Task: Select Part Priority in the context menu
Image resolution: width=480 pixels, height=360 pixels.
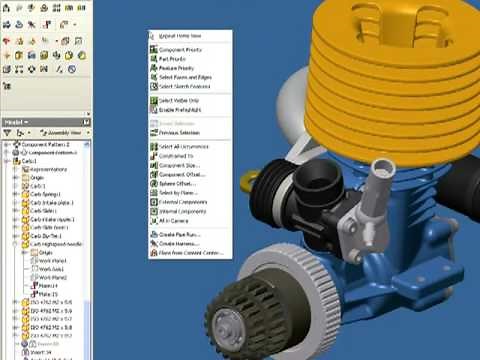Action: [x=190, y=59]
